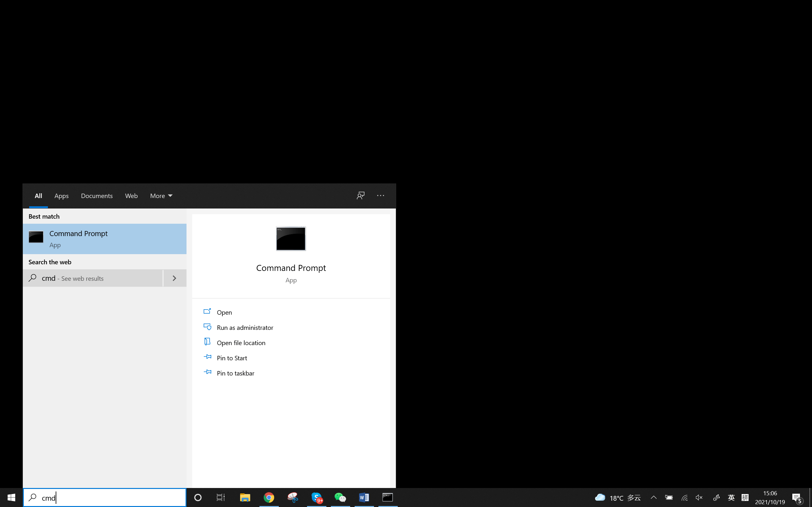Launch Google Chrome from the taskbar
This screenshot has width=812, height=507.
point(269,497)
